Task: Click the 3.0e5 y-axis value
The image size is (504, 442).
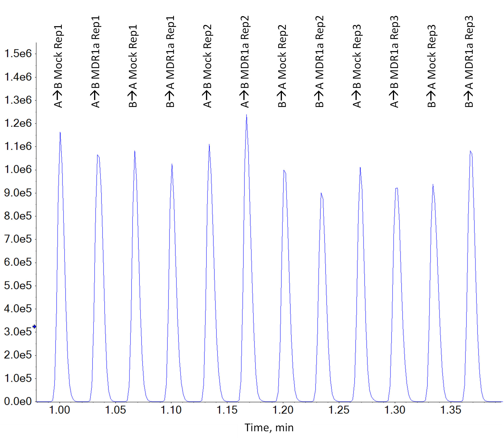Action: coord(18,332)
